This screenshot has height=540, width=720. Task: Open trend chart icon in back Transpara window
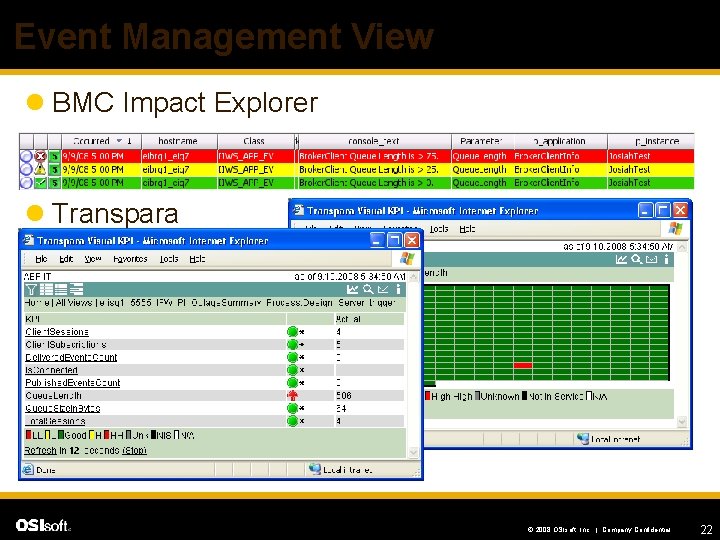coord(621,259)
